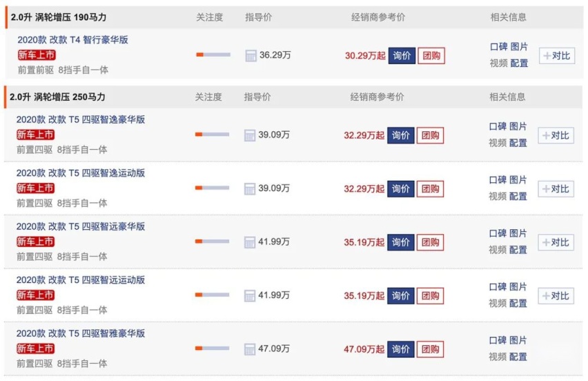This screenshot has width=588, height=381.
Task: Open calculator icon beside 36.29万 price
Action: click(251, 55)
